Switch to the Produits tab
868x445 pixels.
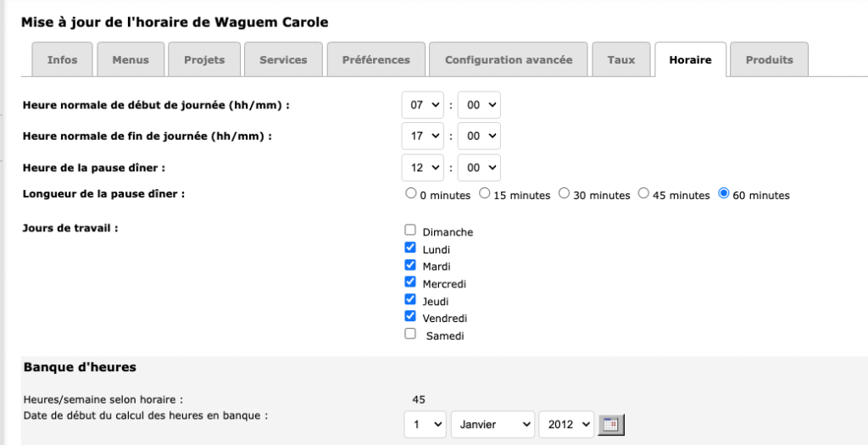coord(769,60)
